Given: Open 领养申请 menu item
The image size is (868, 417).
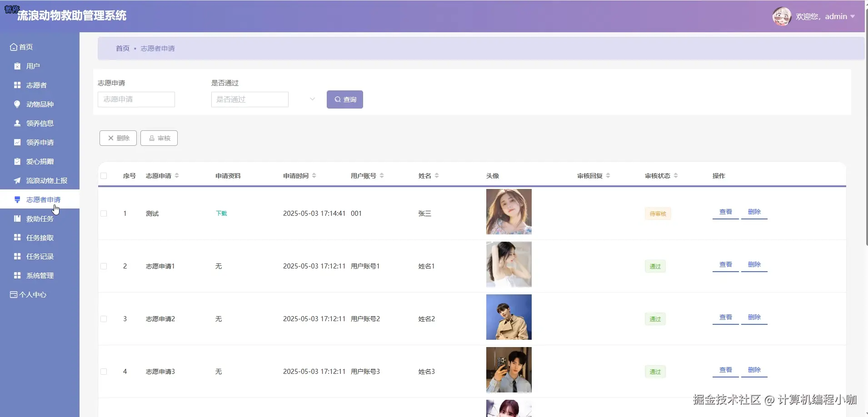Looking at the screenshot, I should pos(40,143).
